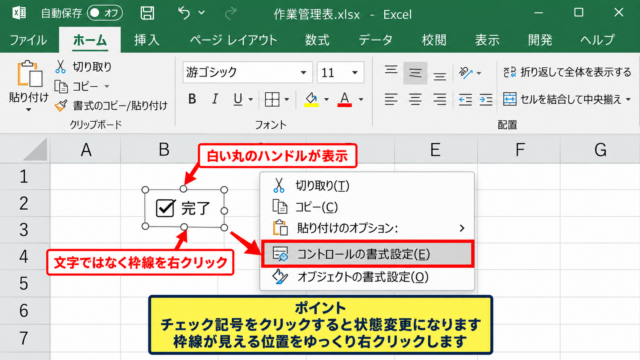Choose 切り取り(T) in context menu
This screenshot has width=640, height=360.
pos(367,186)
